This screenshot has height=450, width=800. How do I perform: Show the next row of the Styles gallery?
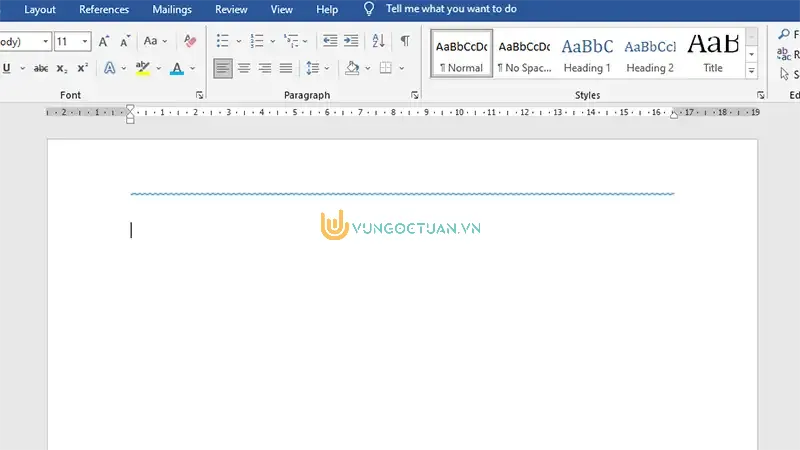752,54
